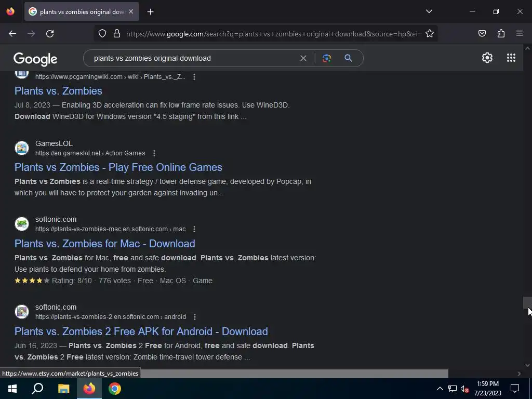Expand the list all tabs dropdown arrow
532x399 pixels.
click(429, 11)
